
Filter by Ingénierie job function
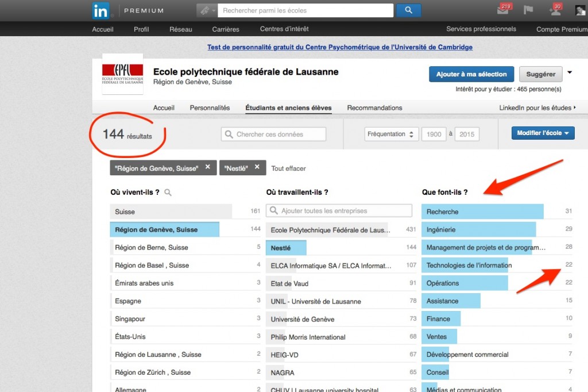click(x=497, y=229)
